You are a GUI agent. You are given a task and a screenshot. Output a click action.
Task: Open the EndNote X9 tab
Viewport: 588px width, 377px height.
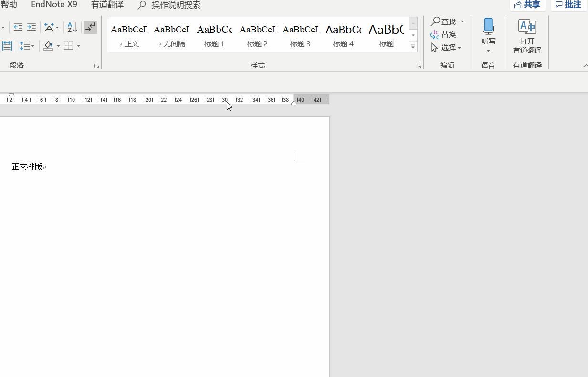54,5
